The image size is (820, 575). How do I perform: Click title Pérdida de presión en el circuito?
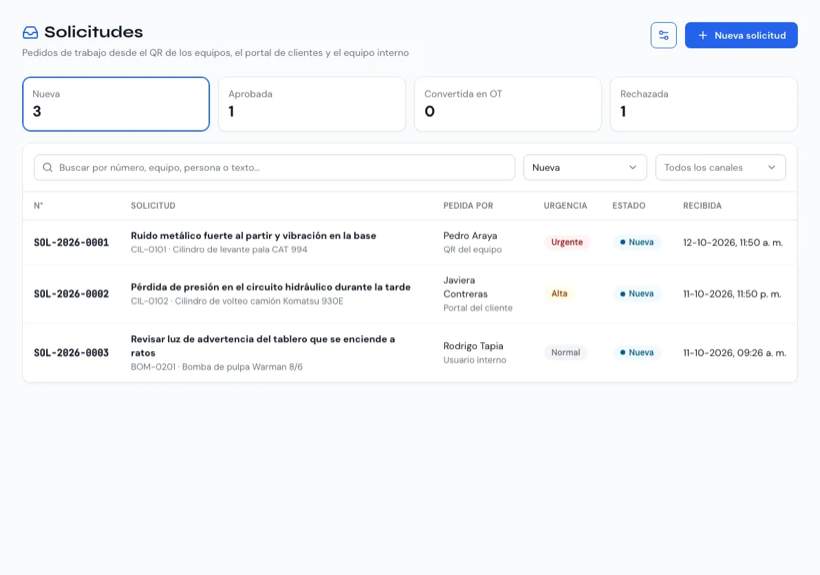point(270,287)
